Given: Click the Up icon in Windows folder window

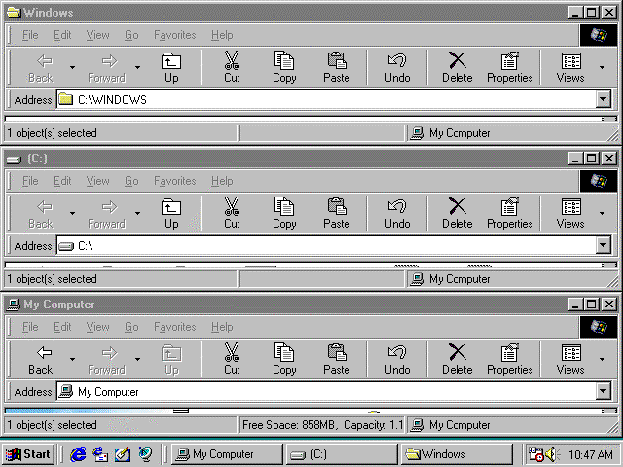Looking at the screenshot, I should [171, 66].
